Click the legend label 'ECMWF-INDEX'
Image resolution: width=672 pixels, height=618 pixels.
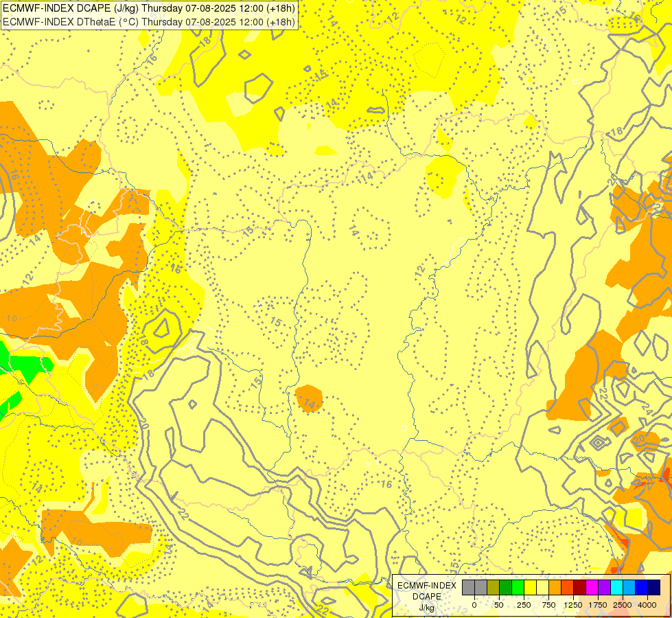[x=427, y=586]
